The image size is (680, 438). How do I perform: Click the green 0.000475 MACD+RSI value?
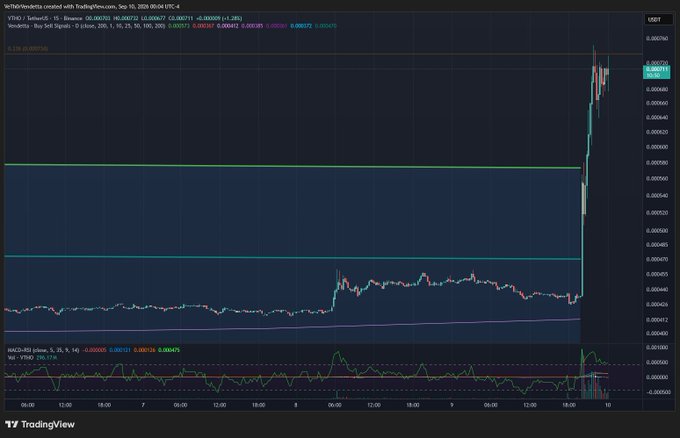point(169,350)
